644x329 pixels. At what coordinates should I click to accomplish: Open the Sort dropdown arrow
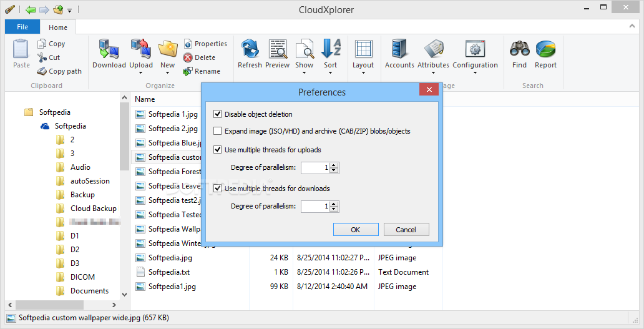pos(330,73)
